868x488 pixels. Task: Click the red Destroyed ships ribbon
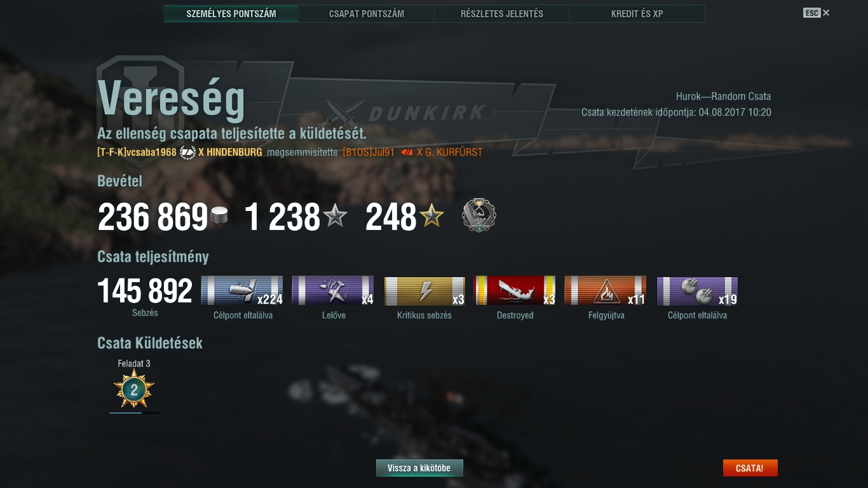point(515,291)
